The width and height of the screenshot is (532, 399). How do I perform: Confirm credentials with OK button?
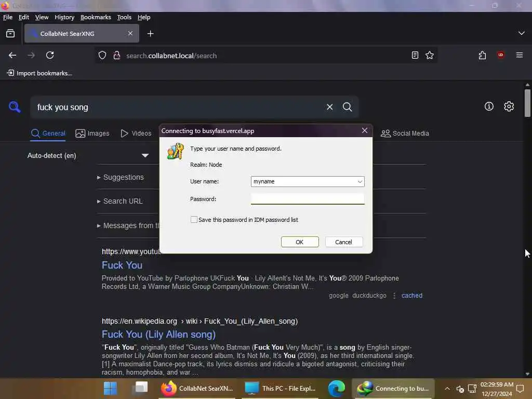[x=300, y=242]
